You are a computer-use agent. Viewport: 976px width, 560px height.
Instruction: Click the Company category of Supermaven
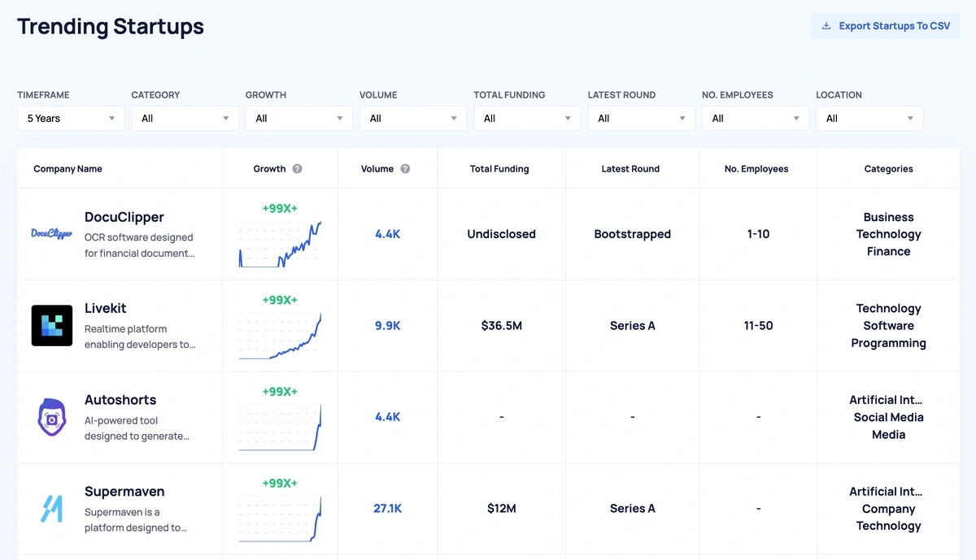point(889,509)
